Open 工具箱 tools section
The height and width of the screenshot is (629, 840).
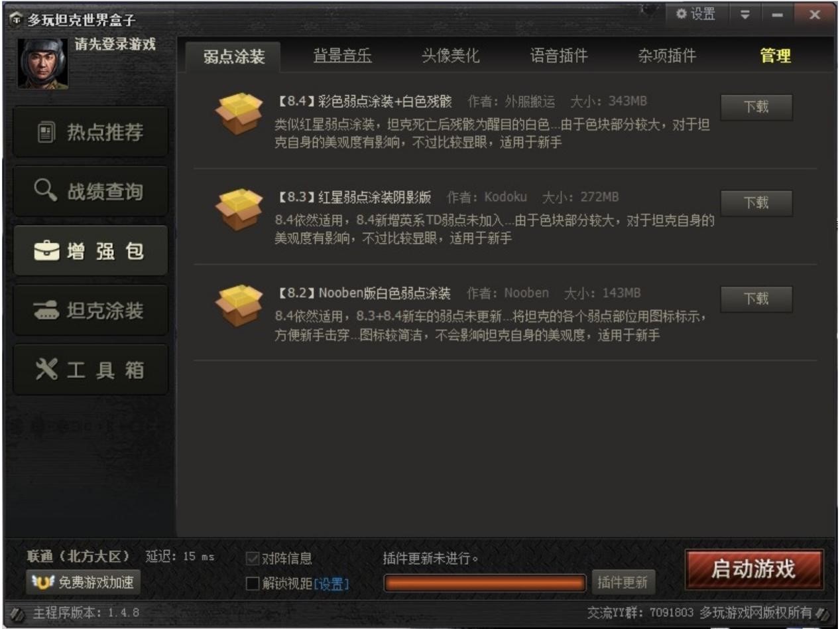pyautogui.click(x=91, y=370)
